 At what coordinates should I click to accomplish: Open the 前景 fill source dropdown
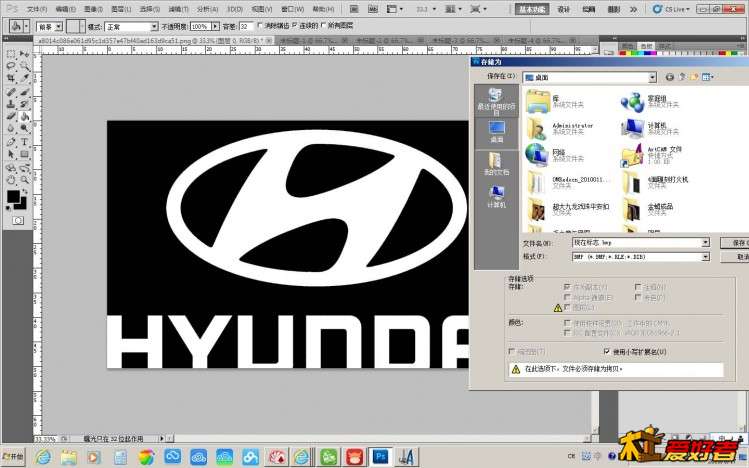pyautogui.click(x=59, y=27)
